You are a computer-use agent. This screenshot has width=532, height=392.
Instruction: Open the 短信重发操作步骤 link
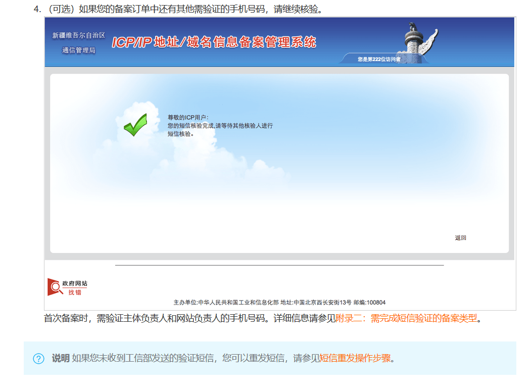pyautogui.click(x=355, y=358)
